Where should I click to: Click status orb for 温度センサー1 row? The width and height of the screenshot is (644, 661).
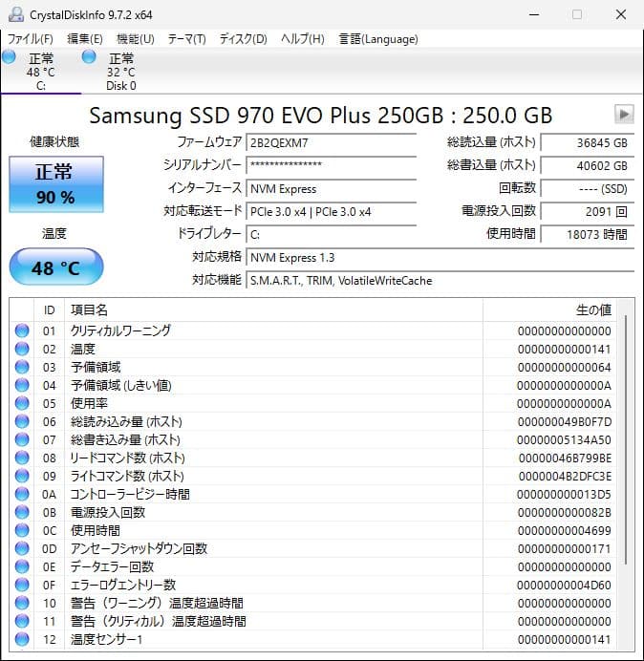(x=22, y=639)
